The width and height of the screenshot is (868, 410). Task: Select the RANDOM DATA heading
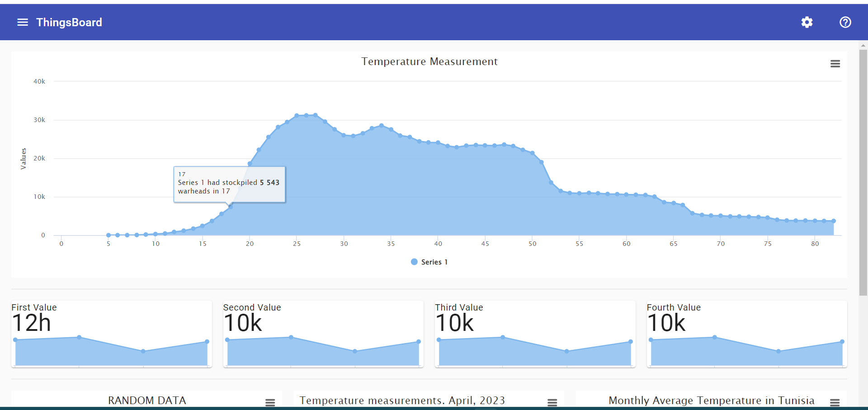tap(146, 401)
